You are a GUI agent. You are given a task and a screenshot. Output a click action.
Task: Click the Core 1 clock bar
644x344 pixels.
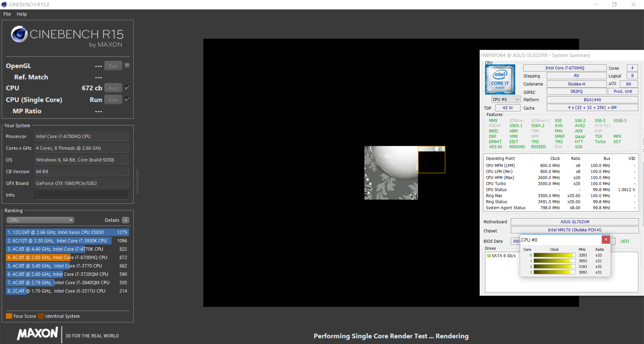pyautogui.click(x=554, y=261)
